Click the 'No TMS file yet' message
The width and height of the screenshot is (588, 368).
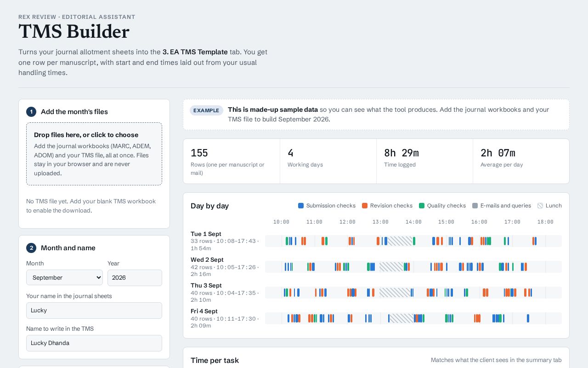tap(91, 206)
